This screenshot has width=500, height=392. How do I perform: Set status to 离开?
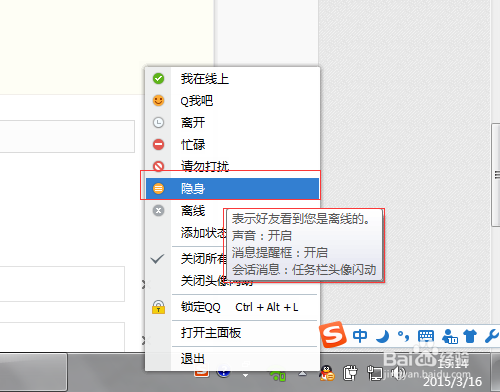pos(233,122)
